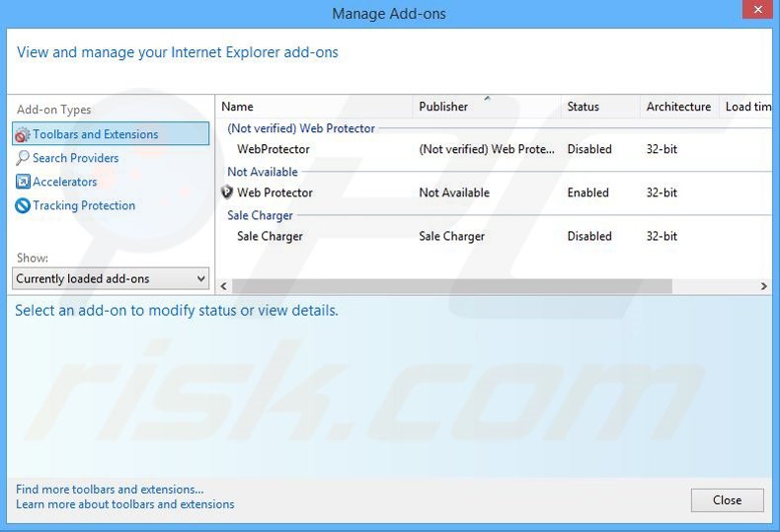
Task: Click Disabled status of WebProtector
Action: point(589,149)
